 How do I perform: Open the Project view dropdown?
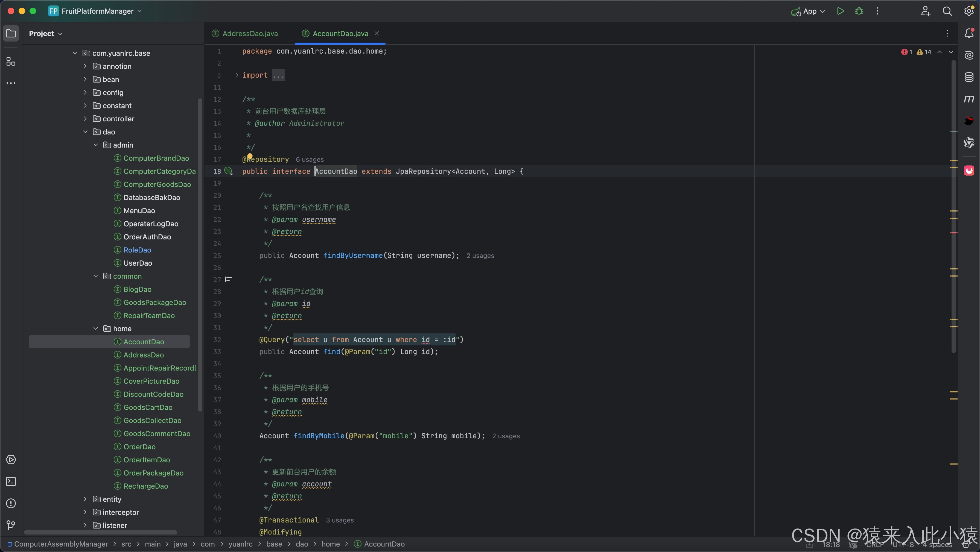[46, 33]
